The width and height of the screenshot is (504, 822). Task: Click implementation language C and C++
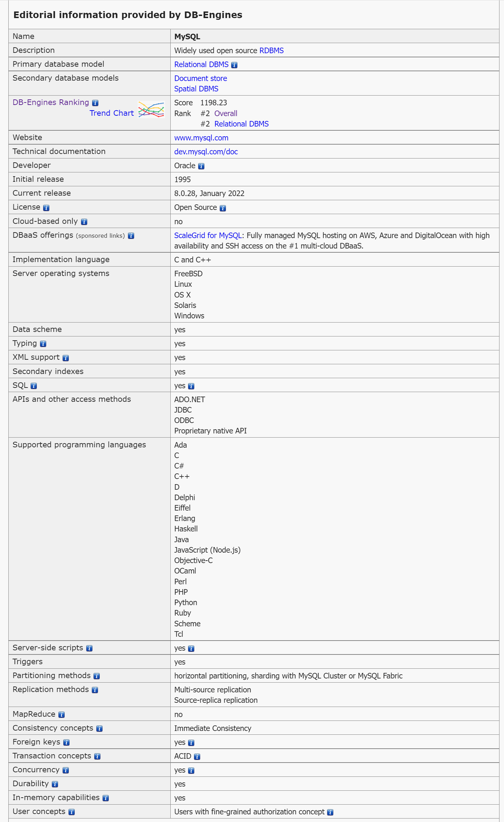pos(193,260)
